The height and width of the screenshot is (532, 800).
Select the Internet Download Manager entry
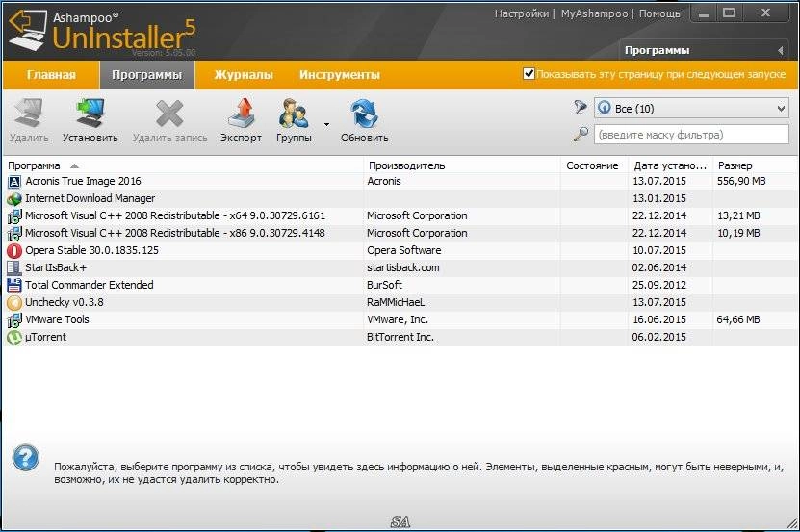click(x=400, y=198)
